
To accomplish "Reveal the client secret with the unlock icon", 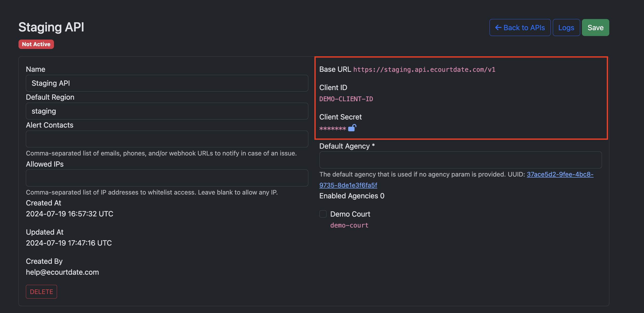I will (x=352, y=128).
